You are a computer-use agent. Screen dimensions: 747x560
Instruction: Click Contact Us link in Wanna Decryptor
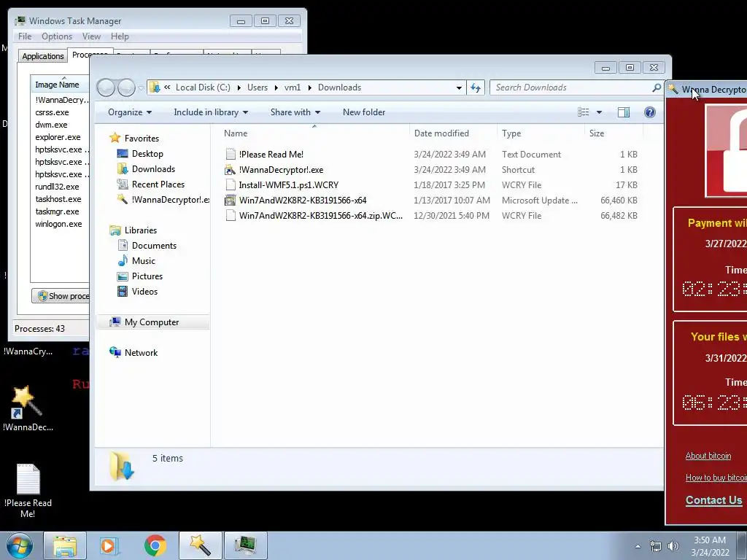[x=713, y=500]
